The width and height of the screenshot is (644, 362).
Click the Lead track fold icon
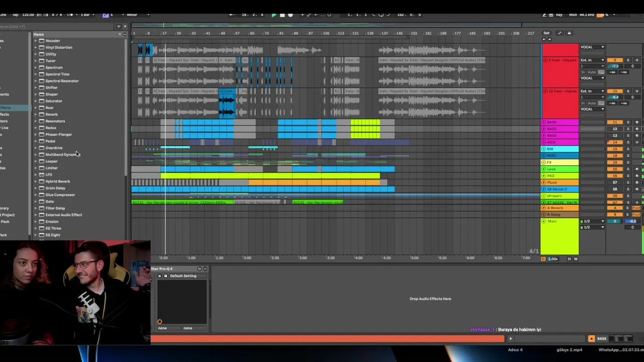543,169
